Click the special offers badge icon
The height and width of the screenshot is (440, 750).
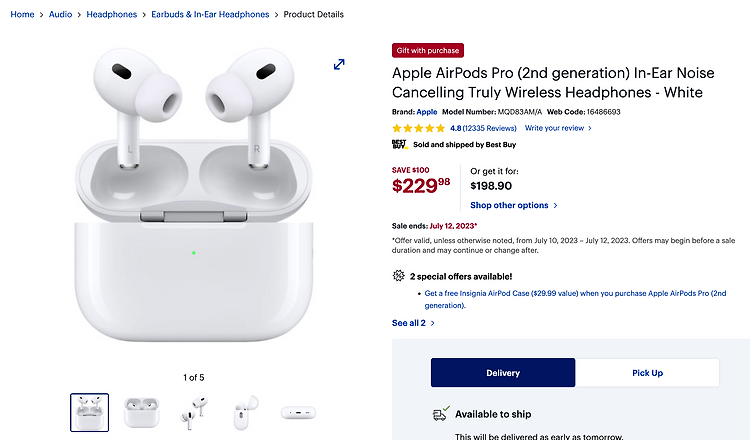398,276
